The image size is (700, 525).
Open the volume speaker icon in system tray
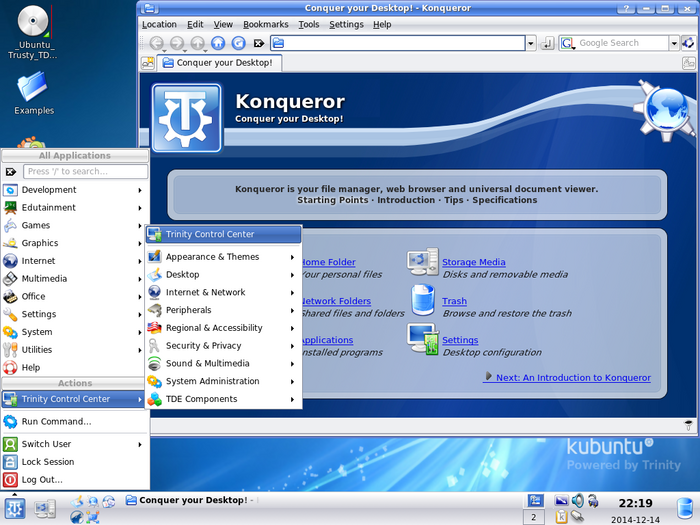tap(577, 500)
